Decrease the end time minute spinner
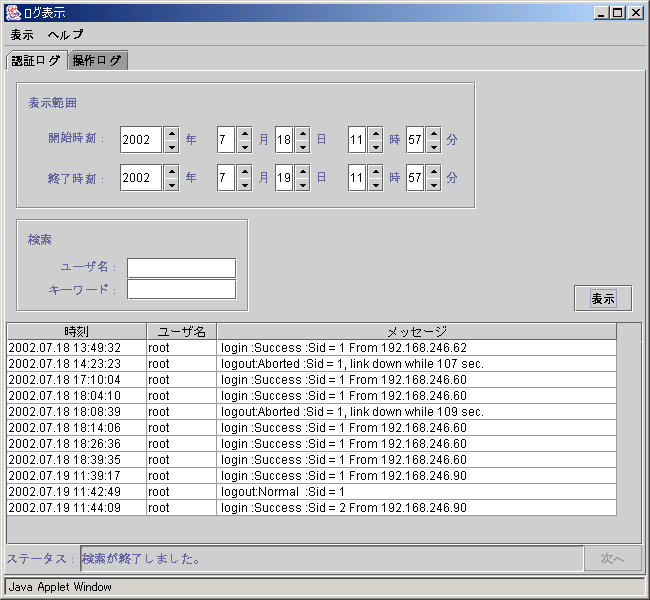The height and width of the screenshot is (600, 650). pyautogui.click(x=433, y=185)
